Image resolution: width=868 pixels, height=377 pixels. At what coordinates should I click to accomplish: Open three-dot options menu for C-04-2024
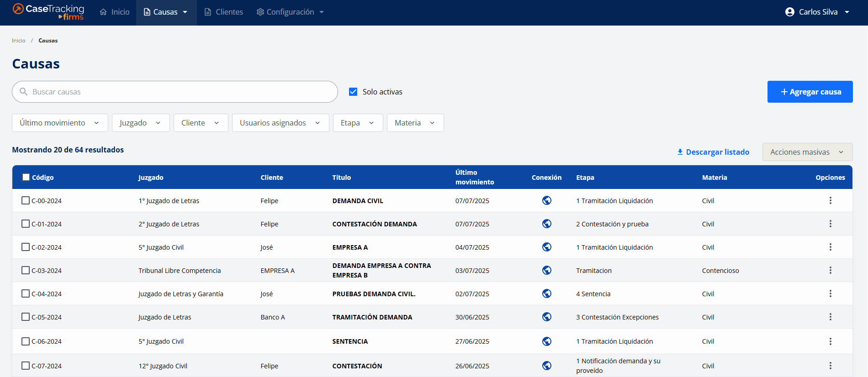(x=830, y=293)
